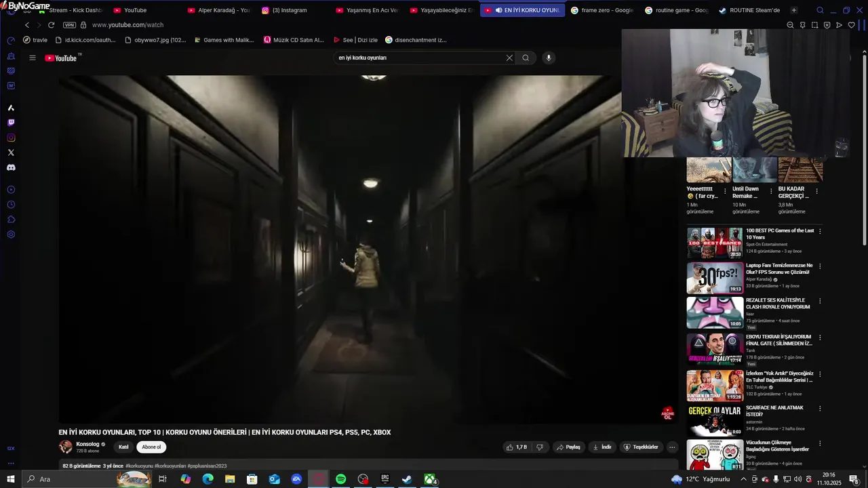Image resolution: width=868 pixels, height=488 pixels.
Task: Open Instagram from the browser sidebar
Action: pos(11,138)
